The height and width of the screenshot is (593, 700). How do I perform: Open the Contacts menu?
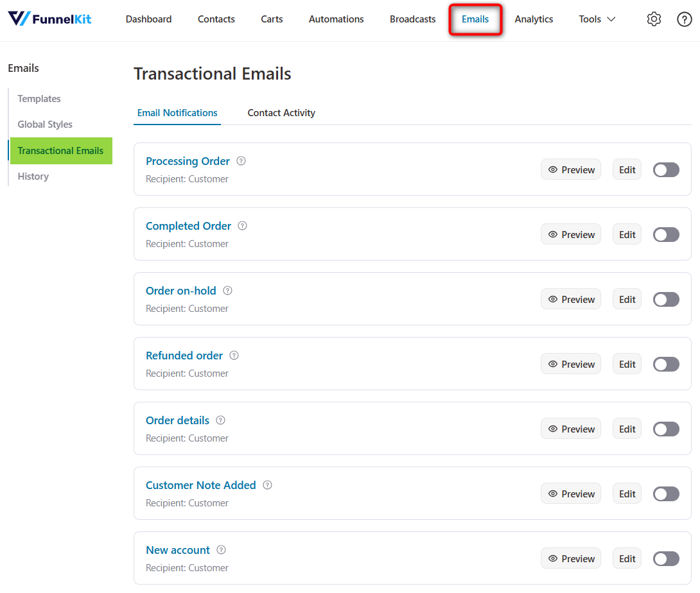(216, 19)
